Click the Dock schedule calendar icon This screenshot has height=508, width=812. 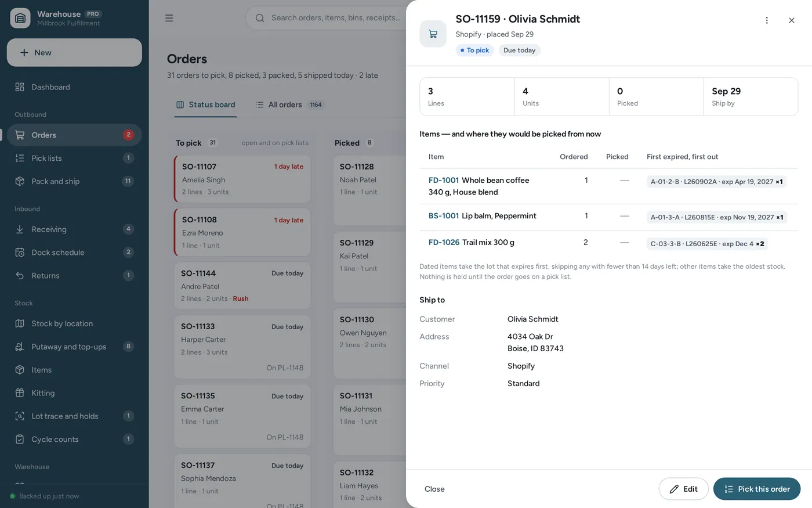[20, 253]
